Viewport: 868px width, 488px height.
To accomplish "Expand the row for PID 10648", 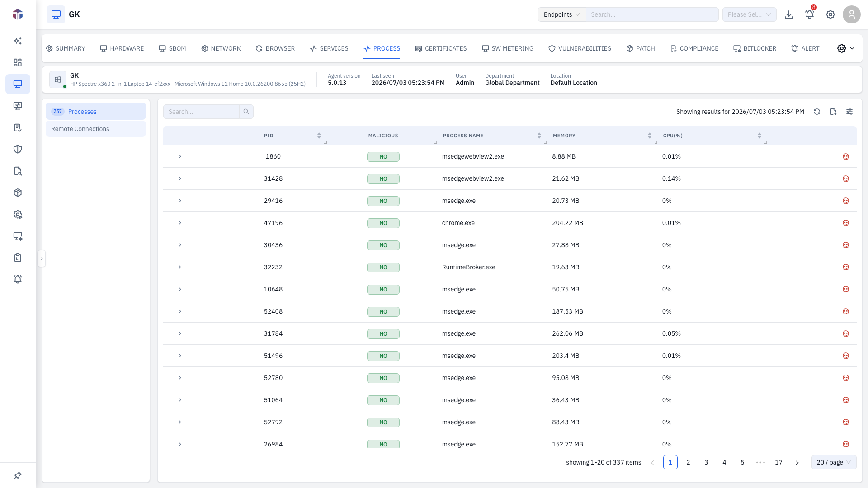I will tap(179, 289).
